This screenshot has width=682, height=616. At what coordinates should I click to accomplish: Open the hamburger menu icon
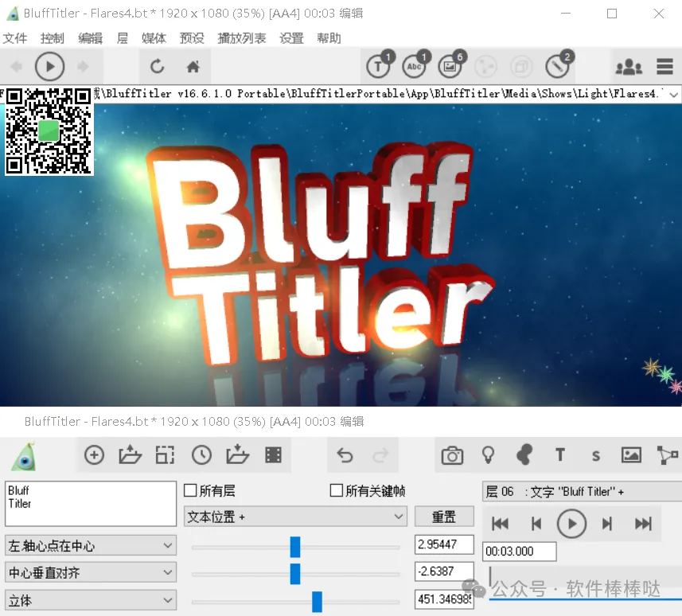[664, 67]
